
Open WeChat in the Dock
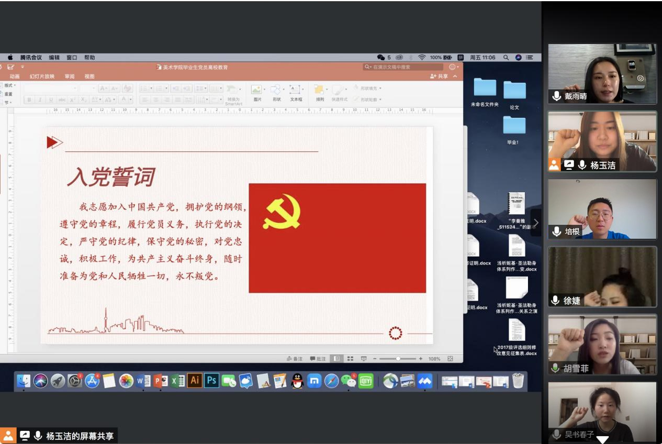[x=348, y=381]
